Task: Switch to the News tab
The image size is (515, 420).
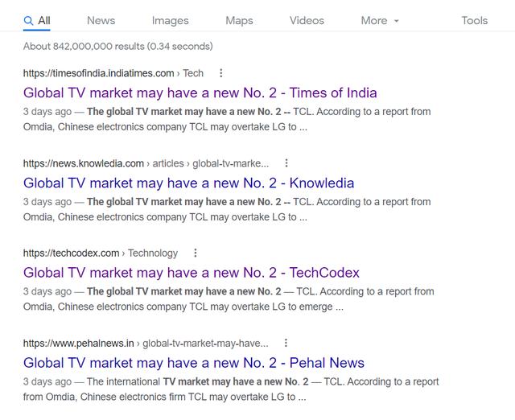Action: 101,21
